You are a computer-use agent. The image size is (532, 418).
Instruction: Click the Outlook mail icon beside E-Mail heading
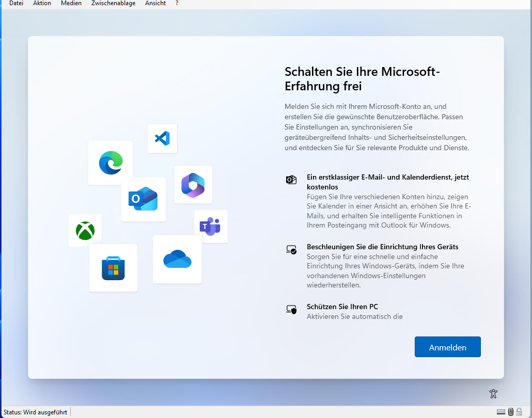[x=291, y=180]
